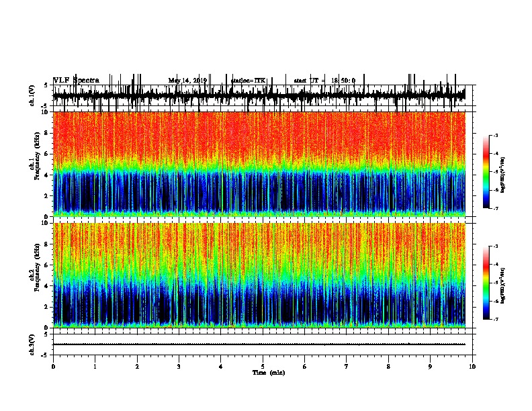Image resolution: width=532 pixels, height=411 pixels.
Task: Click the "station=ITK" label
Action: tap(248, 81)
